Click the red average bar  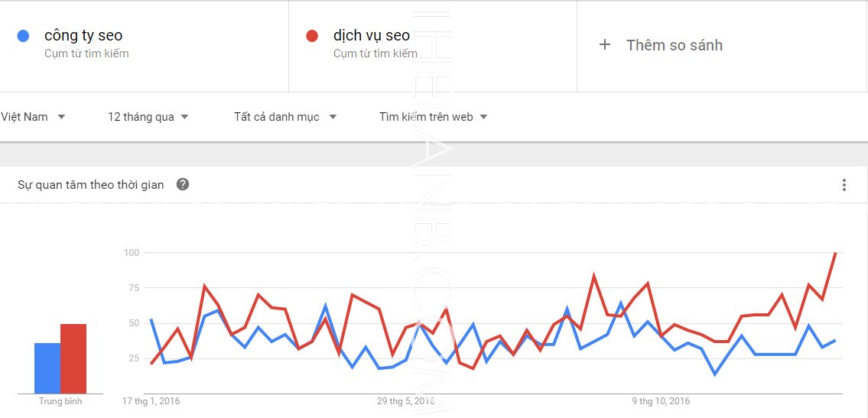point(73,359)
